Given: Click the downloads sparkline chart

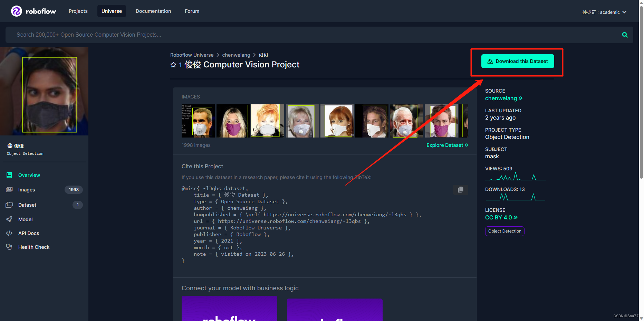Looking at the screenshot, I should point(516,197).
